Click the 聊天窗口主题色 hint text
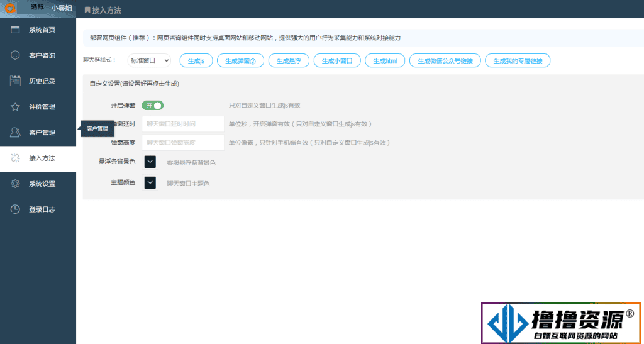 point(188,184)
